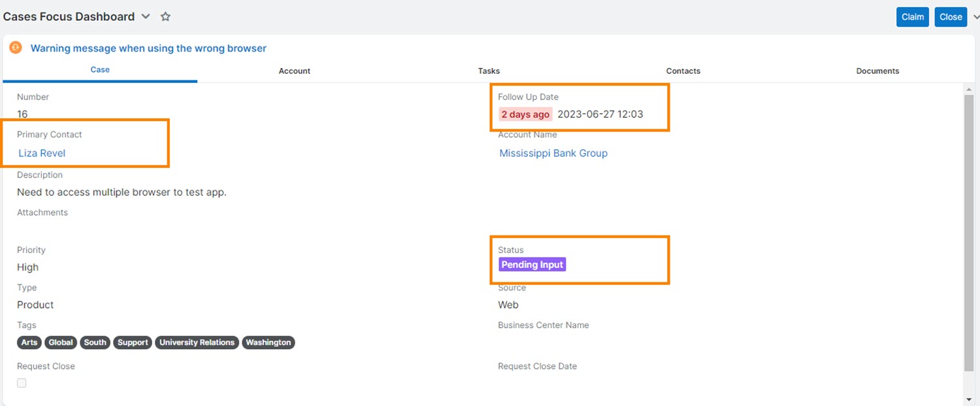The height and width of the screenshot is (406, 980).
Task: Go to the Documents tab
Action: 877,71
